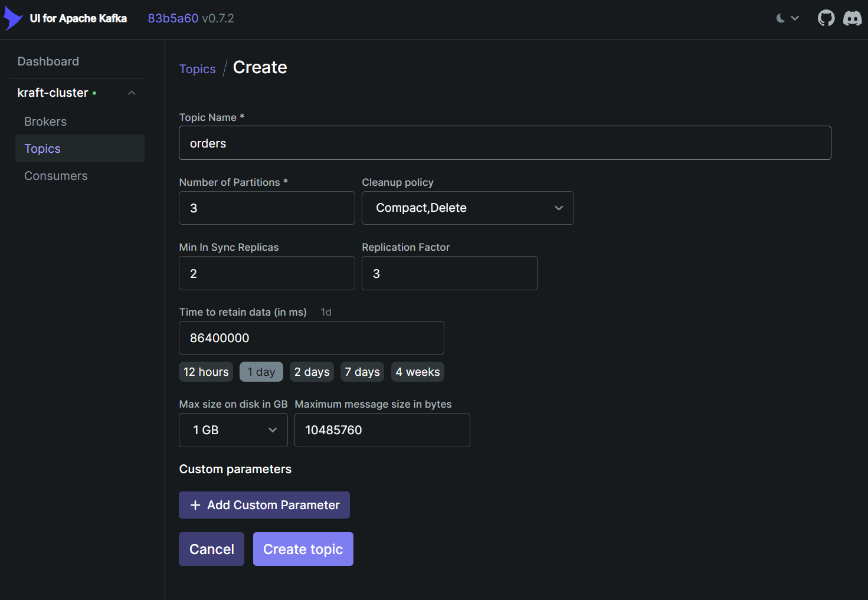Choose the 7 days retention preset

coord(362,372)
